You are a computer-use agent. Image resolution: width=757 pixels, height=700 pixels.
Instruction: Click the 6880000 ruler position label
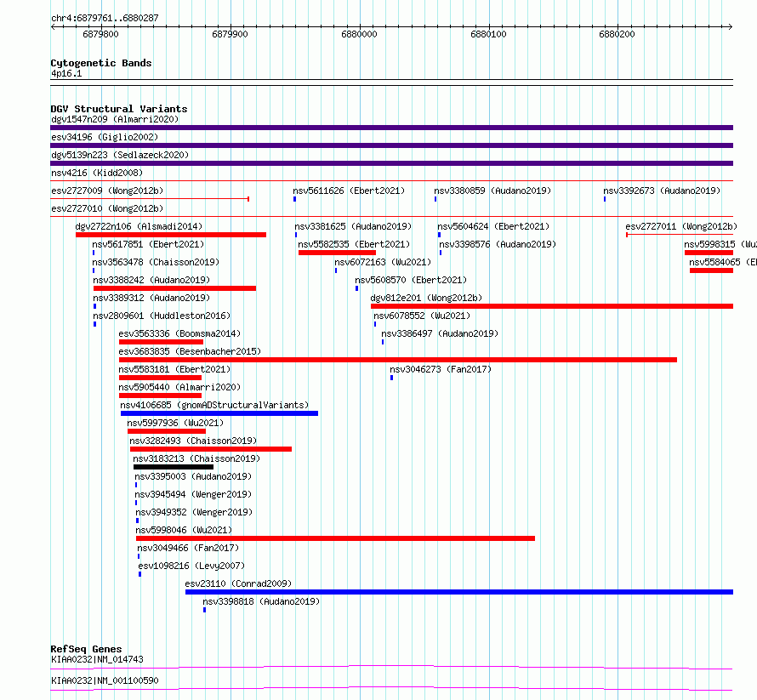[359, 34]
